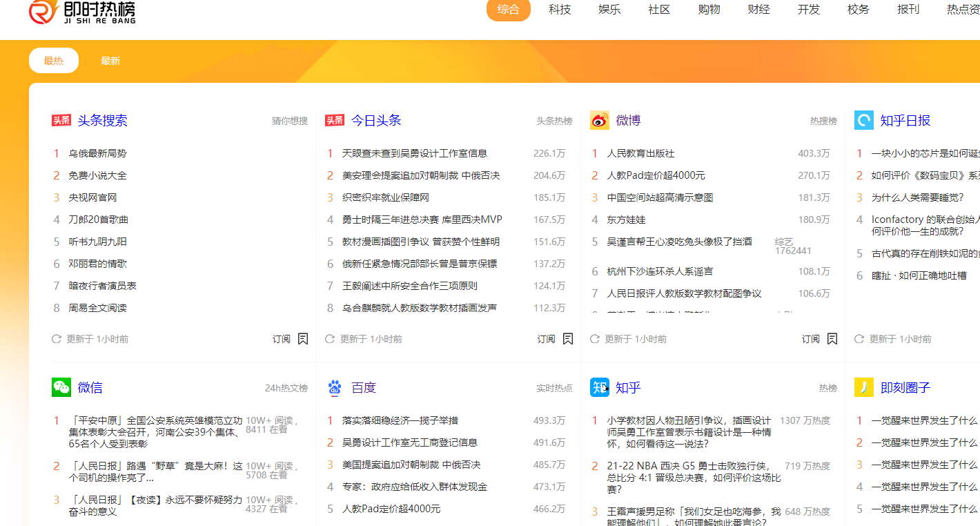The height and width of the screenshot is (526, 980).
Task: Open the 科技 category tab
Action: [x=560, y=9]
